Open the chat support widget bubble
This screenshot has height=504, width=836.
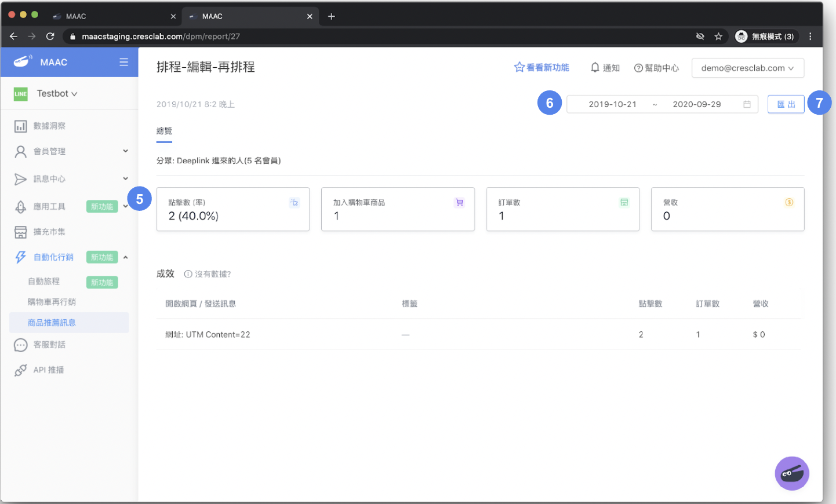792,473
